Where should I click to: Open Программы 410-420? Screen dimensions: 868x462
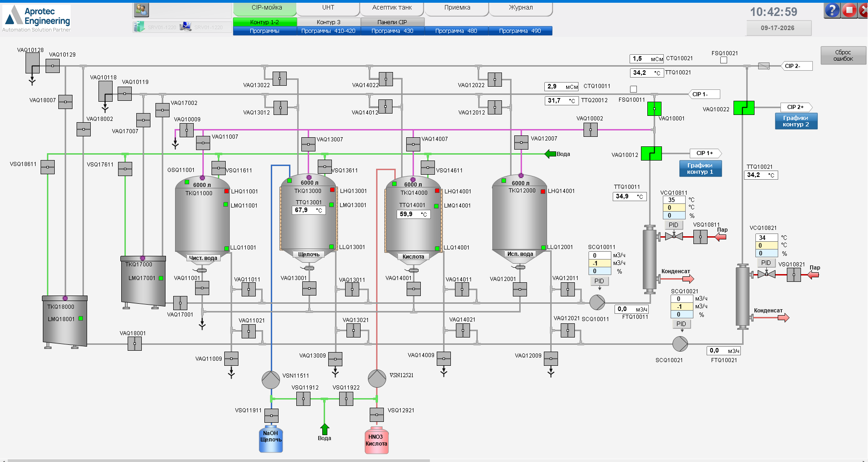pyautogui.click(x=329, y=31)
